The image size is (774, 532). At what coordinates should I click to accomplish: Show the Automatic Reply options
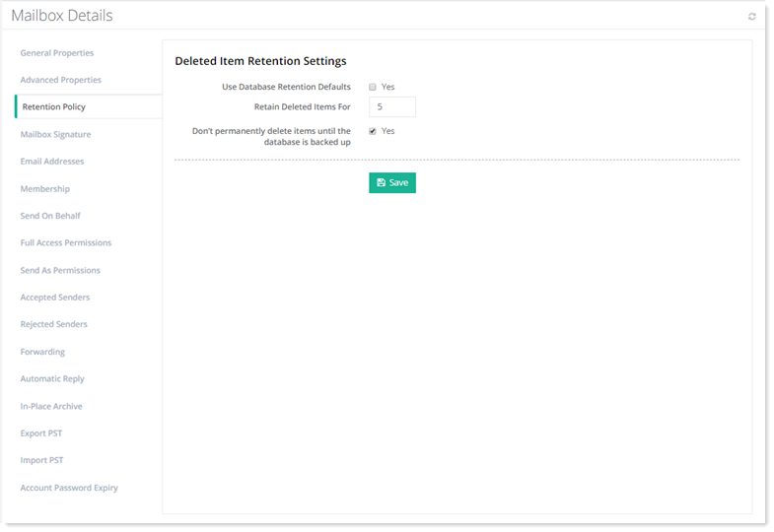[x=52, y=379]
